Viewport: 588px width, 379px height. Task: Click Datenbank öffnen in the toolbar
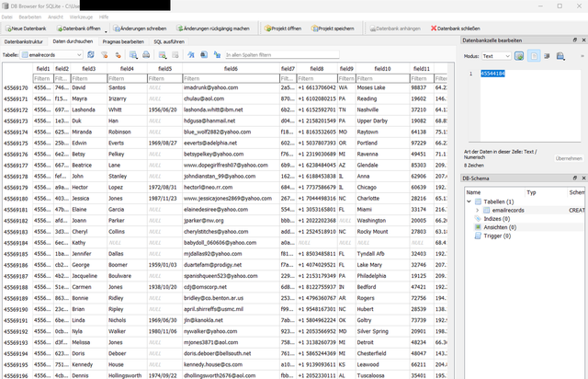click(x=78, y=29)
